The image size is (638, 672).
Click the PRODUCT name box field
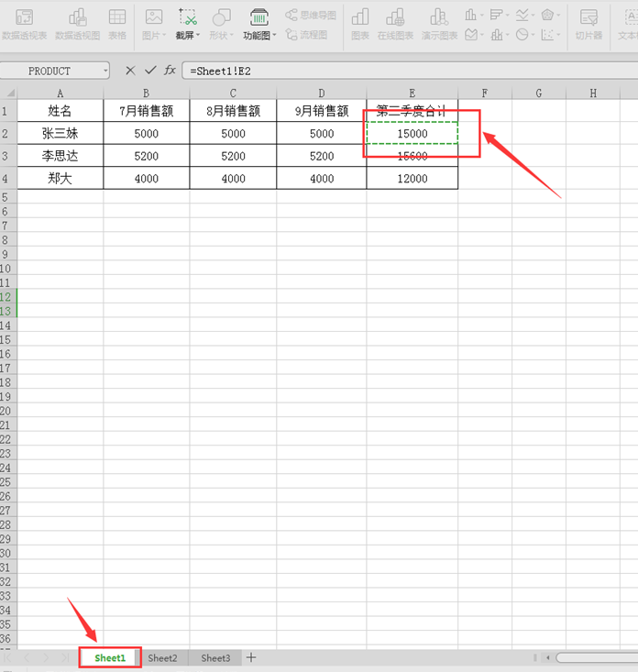[49, 71]
